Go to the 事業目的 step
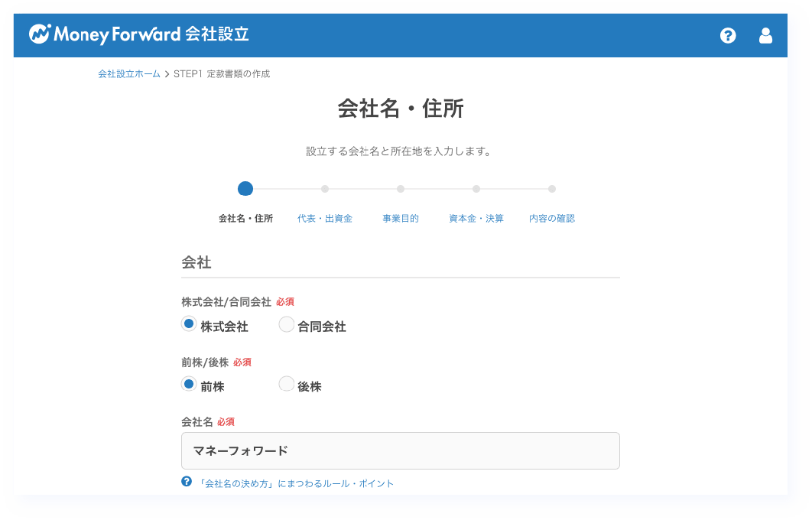The width and height of the screenshot is (812, 520). 401,219
